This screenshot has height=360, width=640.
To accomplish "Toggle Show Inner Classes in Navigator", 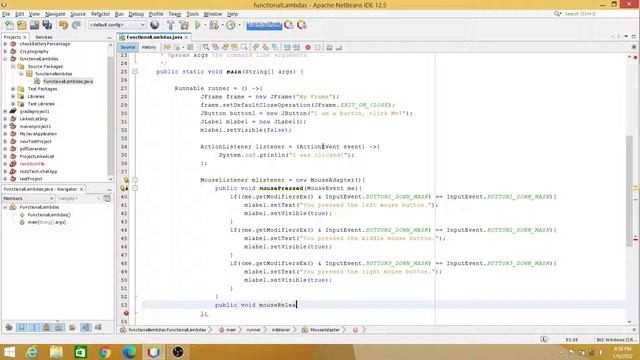I will pyautogui.click(x=60, y=327).
